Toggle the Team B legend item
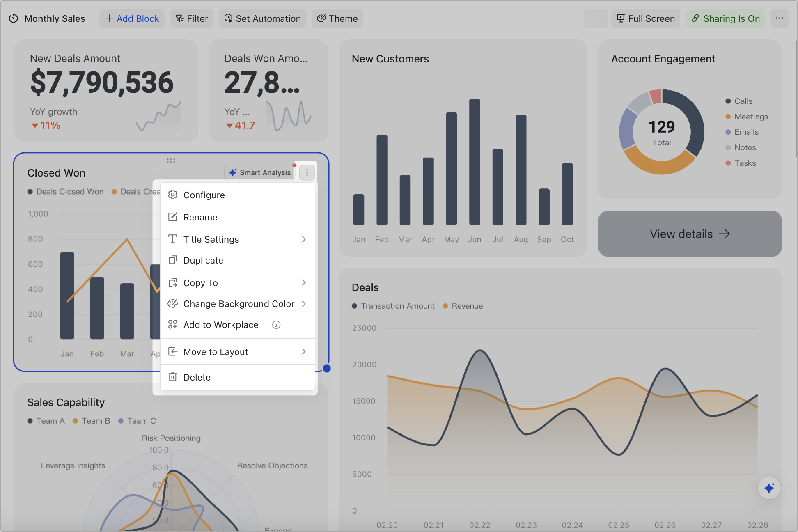Image resolution: width=798 pixels, height=532 pixels. [92, 421]
